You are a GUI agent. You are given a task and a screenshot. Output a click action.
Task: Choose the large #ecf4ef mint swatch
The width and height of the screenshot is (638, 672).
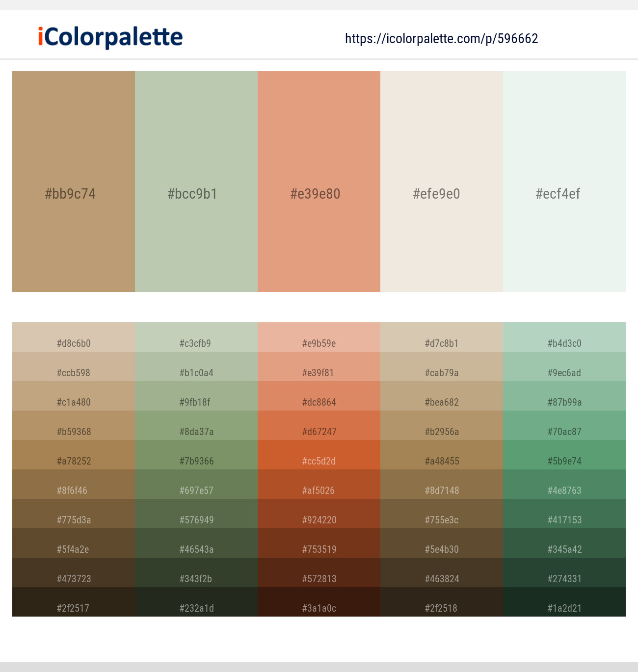pyautogui.click(x=564, y=181)
